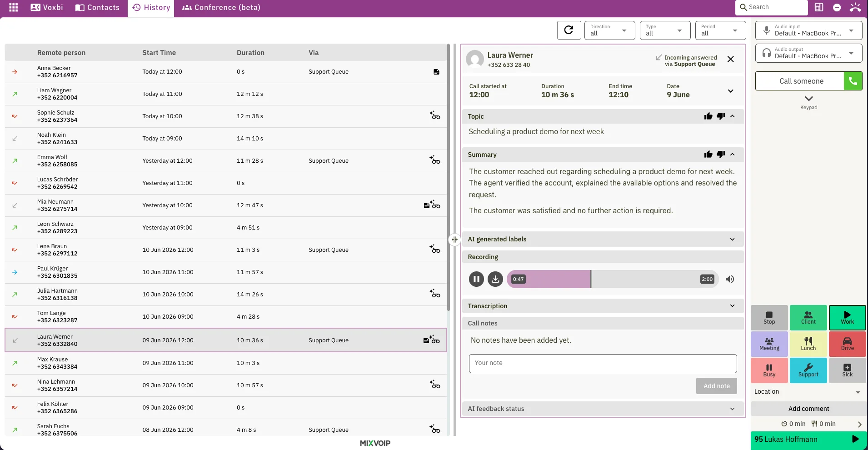Click the panel splitter handle
The image size is (868, 450).
[x=454, y=240]
